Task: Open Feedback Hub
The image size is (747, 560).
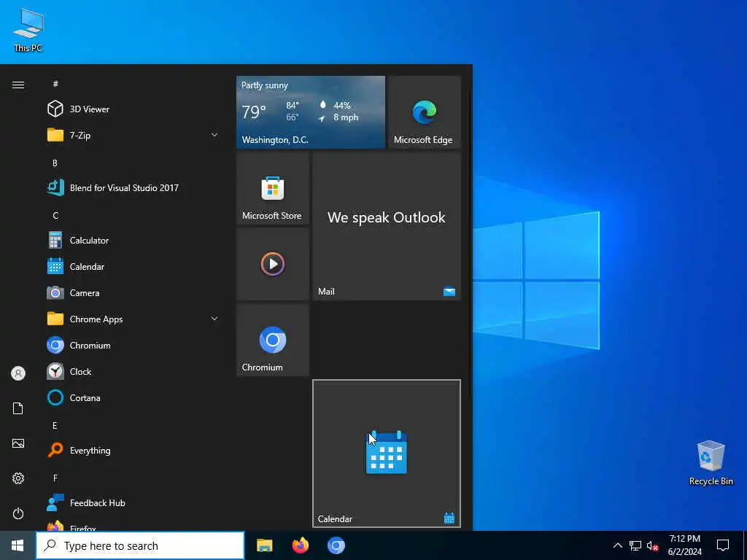Action: [133, 503]
